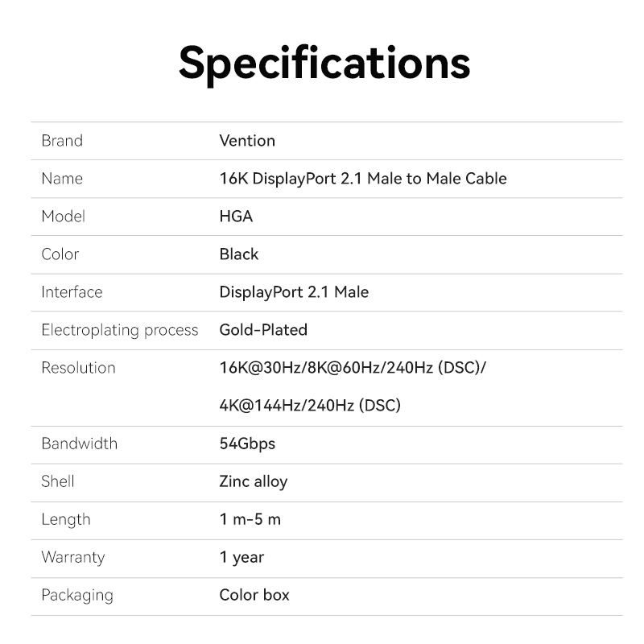Select the DisplayPort 2.1 Male interface value
644x644 pixels.
tap(294, 292)
